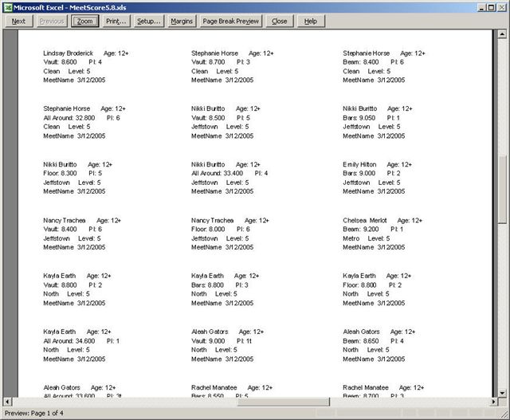The height and width of the screenshot is (420, 510).
Task: Click 'Vault: 9.000' score text
Action: click(208, 341)
